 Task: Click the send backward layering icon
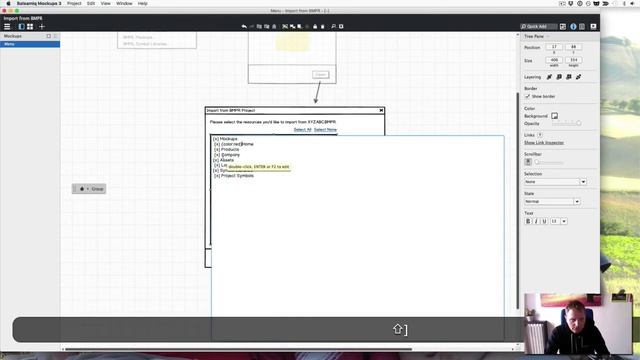point(569,77)
